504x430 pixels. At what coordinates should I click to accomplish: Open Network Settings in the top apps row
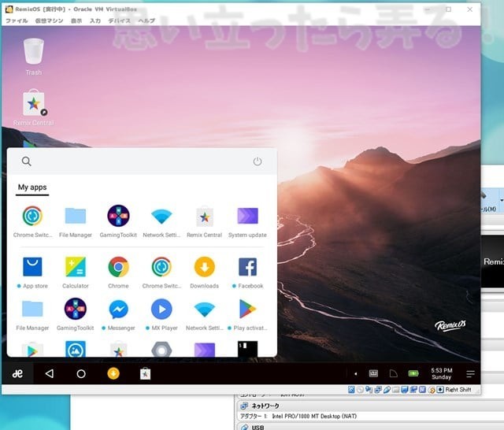click(161, 221)
